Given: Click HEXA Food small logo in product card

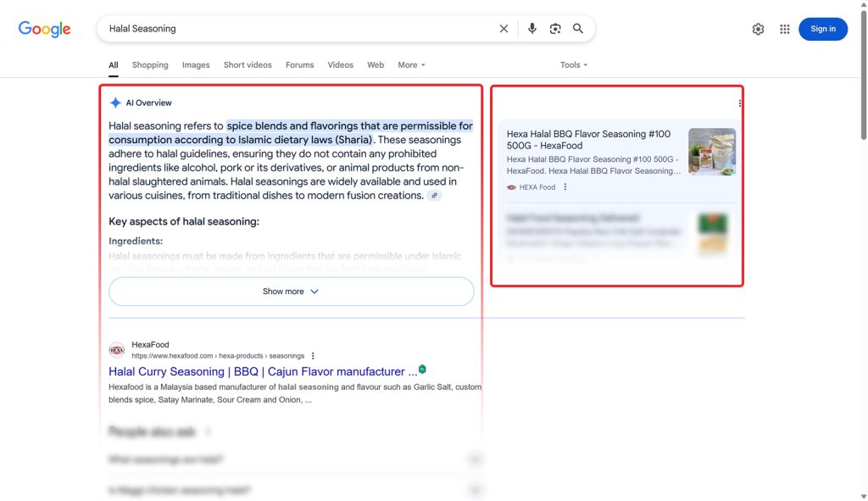Looking at the screenshot, I should pos(511,187).
